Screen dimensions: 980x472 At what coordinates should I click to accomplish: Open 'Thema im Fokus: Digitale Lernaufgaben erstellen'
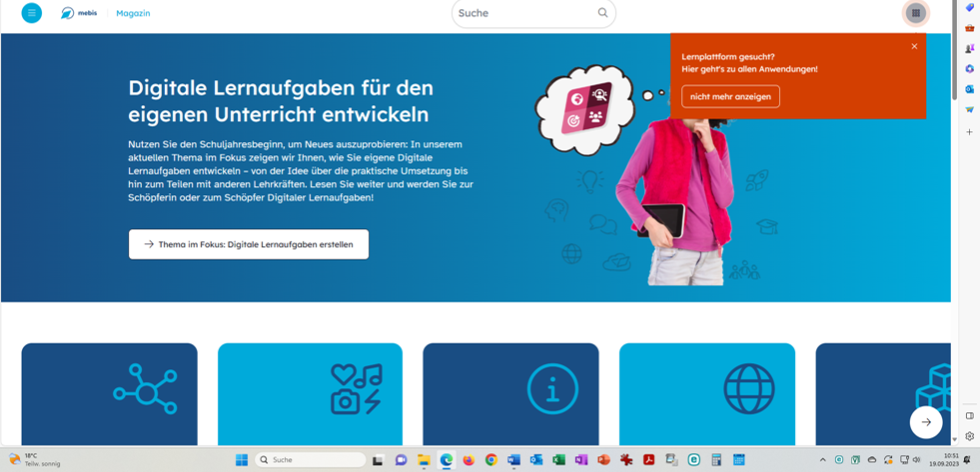point(249,244)
